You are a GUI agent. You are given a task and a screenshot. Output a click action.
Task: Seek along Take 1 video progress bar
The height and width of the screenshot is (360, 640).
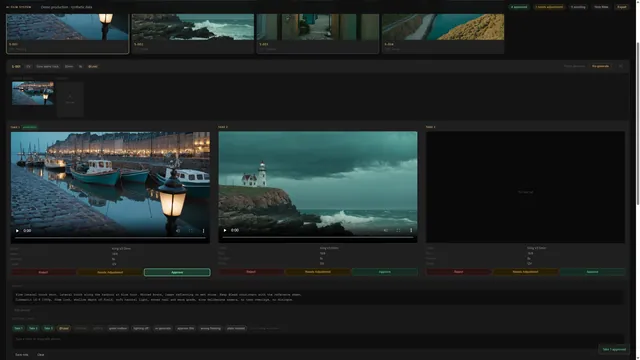[110, 238]
